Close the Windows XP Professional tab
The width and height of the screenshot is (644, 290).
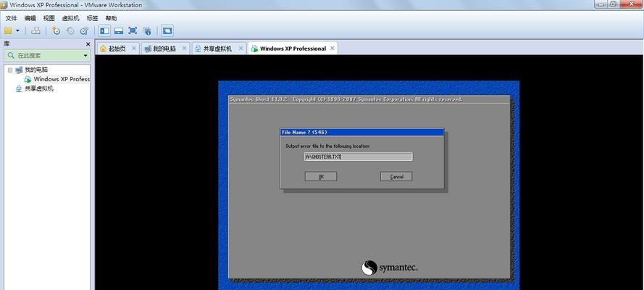pyautogui.click(x=333, y=49)
